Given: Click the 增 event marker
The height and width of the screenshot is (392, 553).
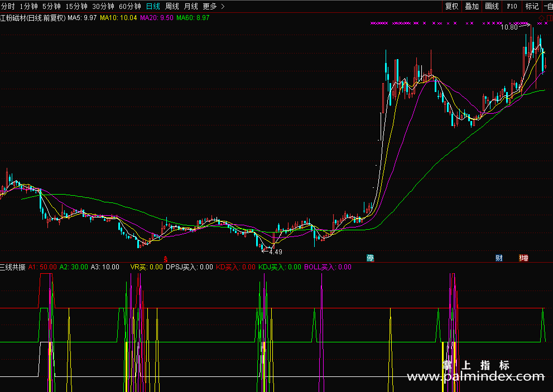Looking at the screenshot, I should tap(524, 258).
